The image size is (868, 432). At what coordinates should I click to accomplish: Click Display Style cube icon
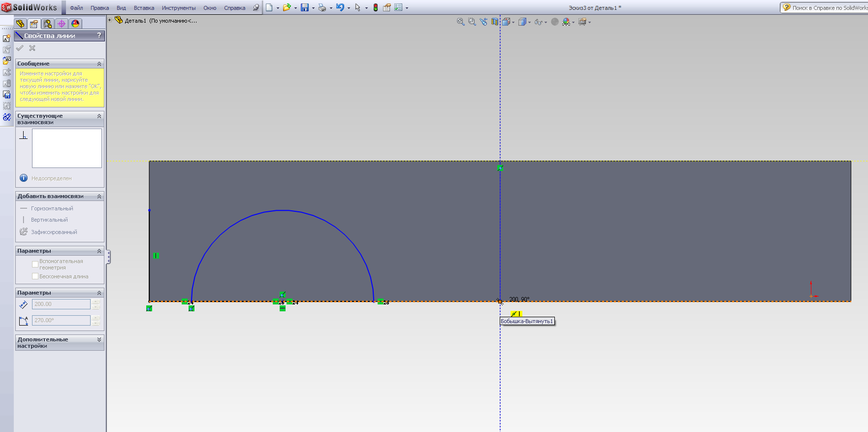coord(522,22)
